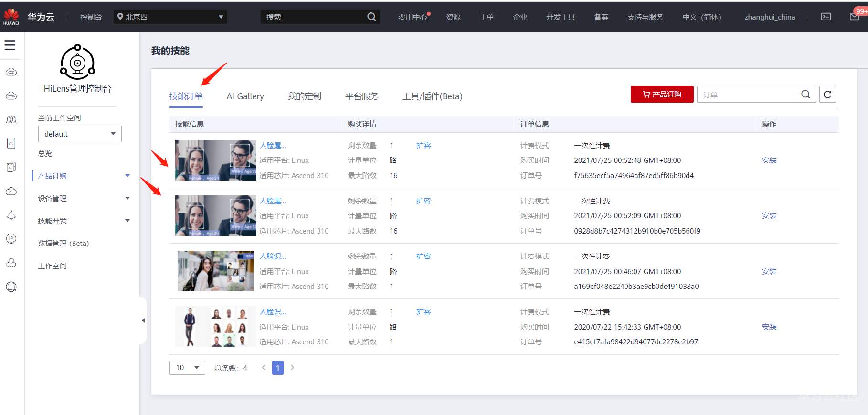
Task: Switch to the 我的定制 tab
Action: pyautogui.click(x=304, y=96)
